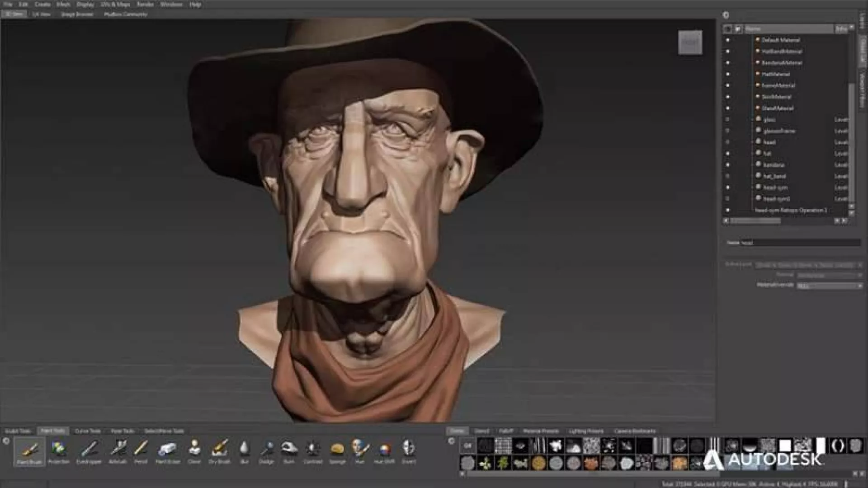Open the UVs & Maps menu
Image resolution: width=868 pixels, height=488 pixels.
point(115,5)
